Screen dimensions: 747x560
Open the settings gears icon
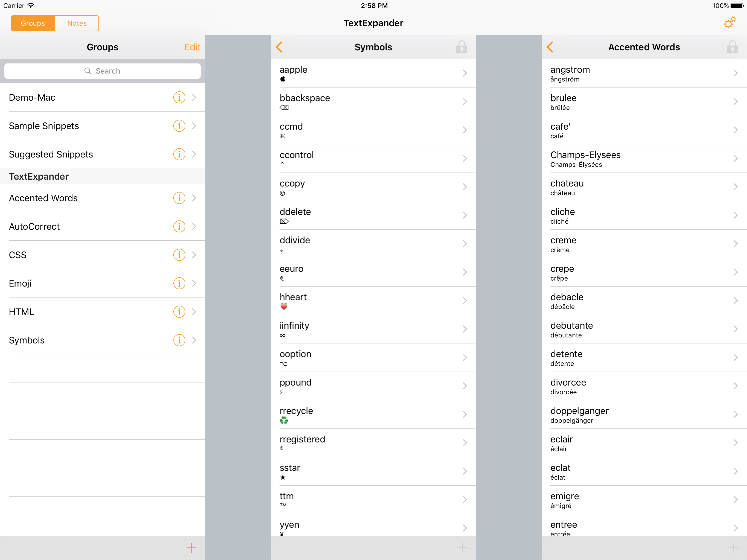730,23
